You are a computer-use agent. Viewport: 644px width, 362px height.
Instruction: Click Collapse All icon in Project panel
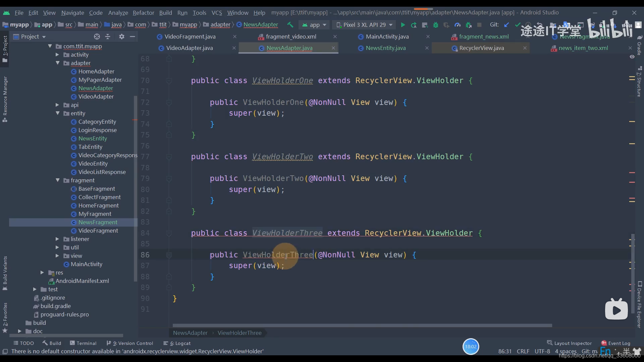pyautogui.click(x=108, y=37)
